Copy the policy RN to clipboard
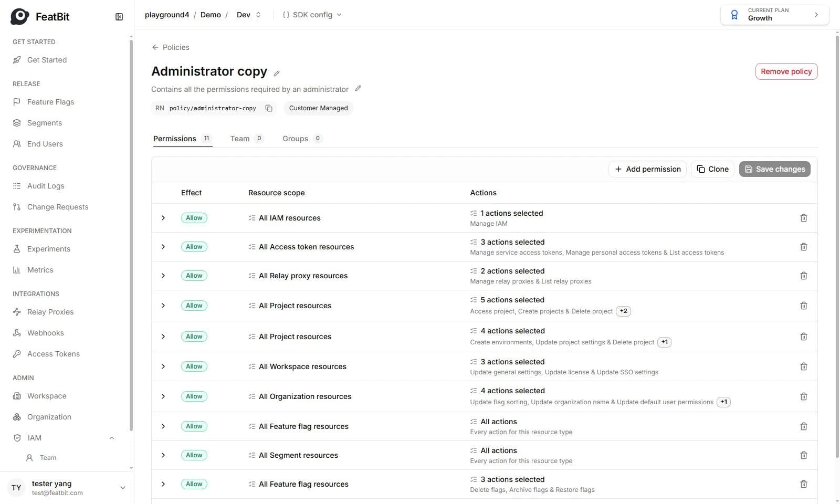This screenshot has height=504, width=840. 269,108
